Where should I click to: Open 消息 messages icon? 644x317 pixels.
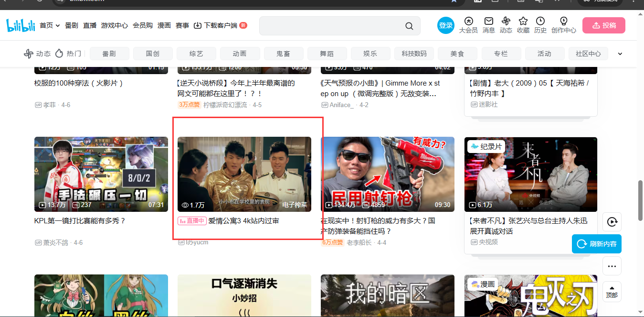click(x=488, y=21)
